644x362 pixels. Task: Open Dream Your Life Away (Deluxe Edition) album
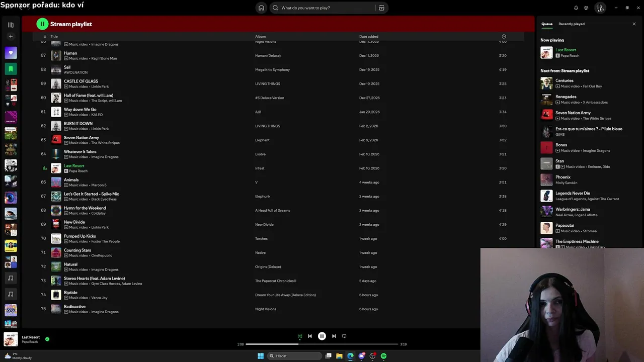[285, 295]
